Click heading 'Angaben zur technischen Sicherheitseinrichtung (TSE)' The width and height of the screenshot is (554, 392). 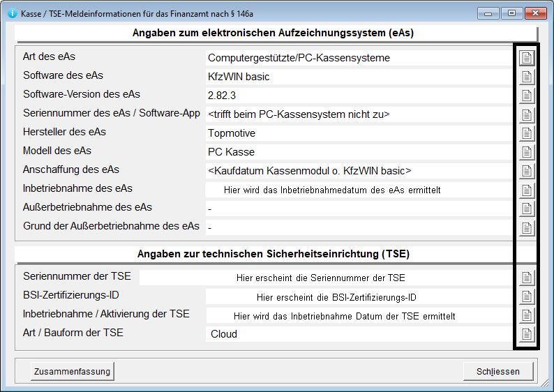click(x=274, y=254)
